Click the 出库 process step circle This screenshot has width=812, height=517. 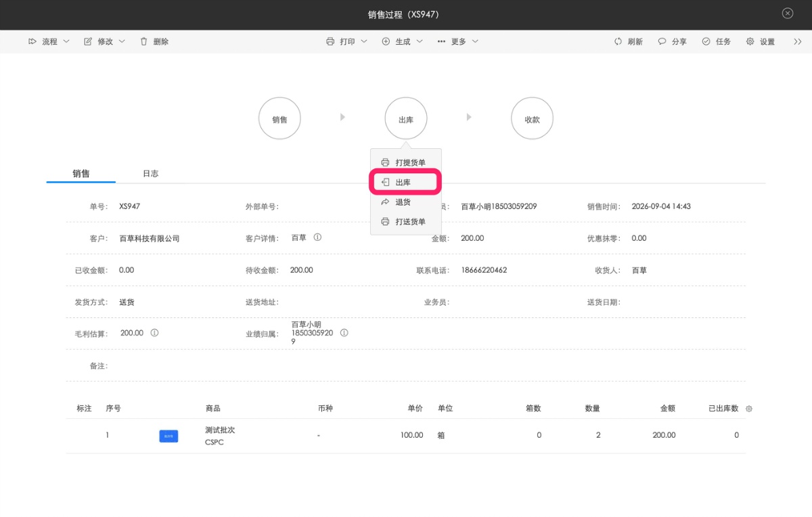406,118
